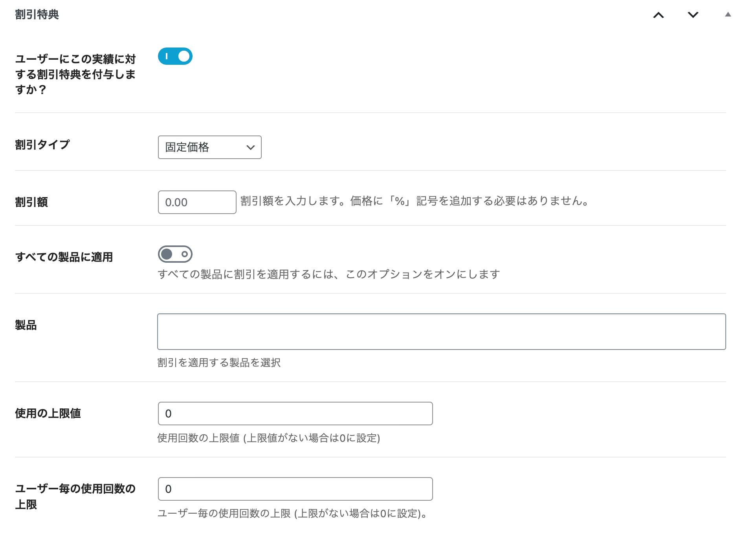Open the 割引タイプ dropdown showing 固定価格
745x560 pixels.
pos(209,147)
